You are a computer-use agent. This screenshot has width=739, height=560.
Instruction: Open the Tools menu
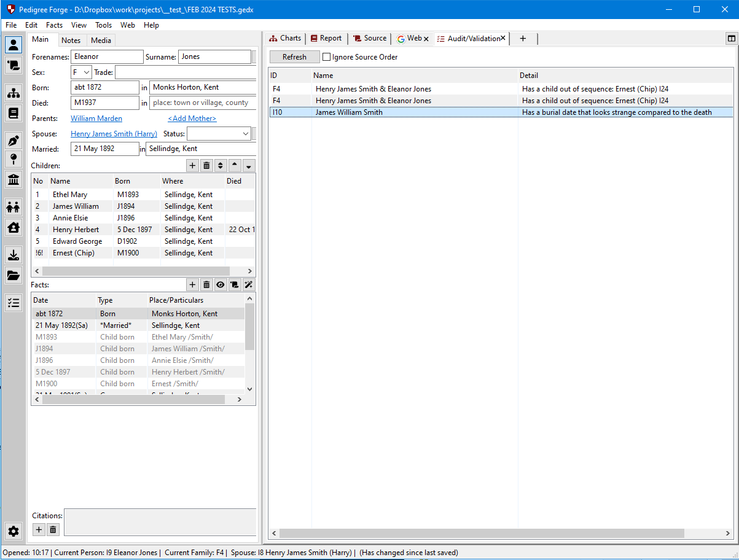point(103,25)
